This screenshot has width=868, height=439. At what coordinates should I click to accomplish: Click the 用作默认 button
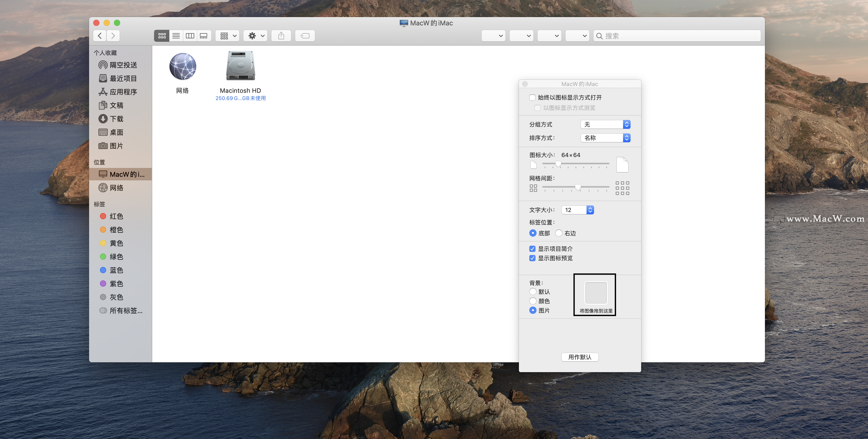(x=580, y=357)
